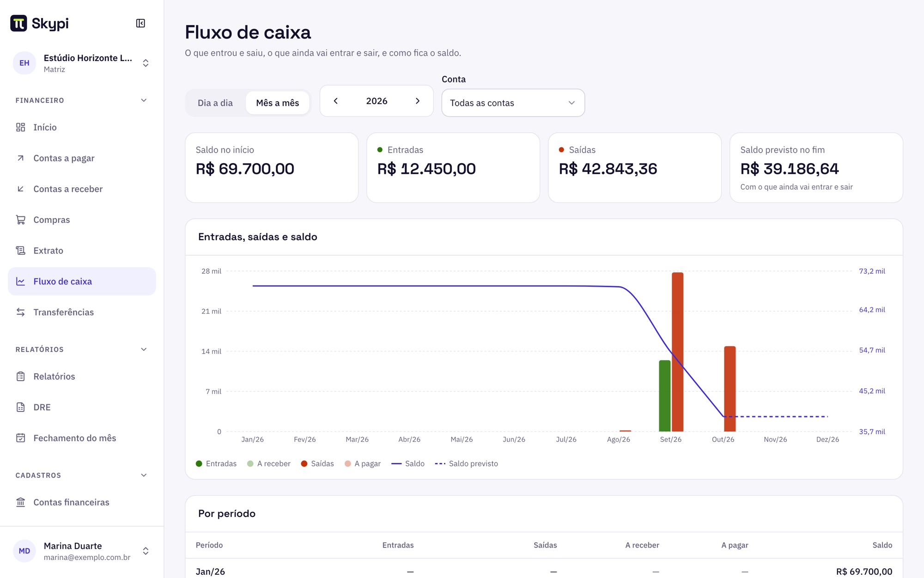This screenshot has width=924, height=578.
Task: Click the Entradas column header in table
Action: [x=398, y=545]
